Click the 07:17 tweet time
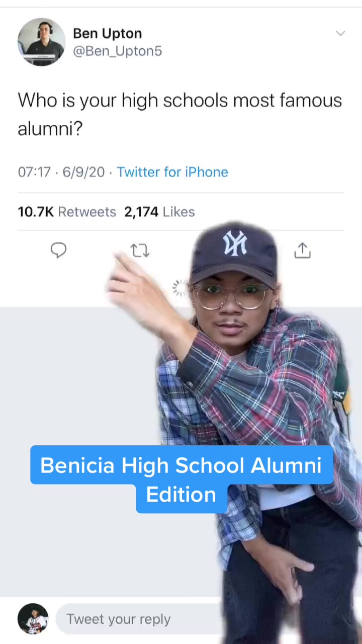This screenshot has width=362, height=644. coord(34,172)
